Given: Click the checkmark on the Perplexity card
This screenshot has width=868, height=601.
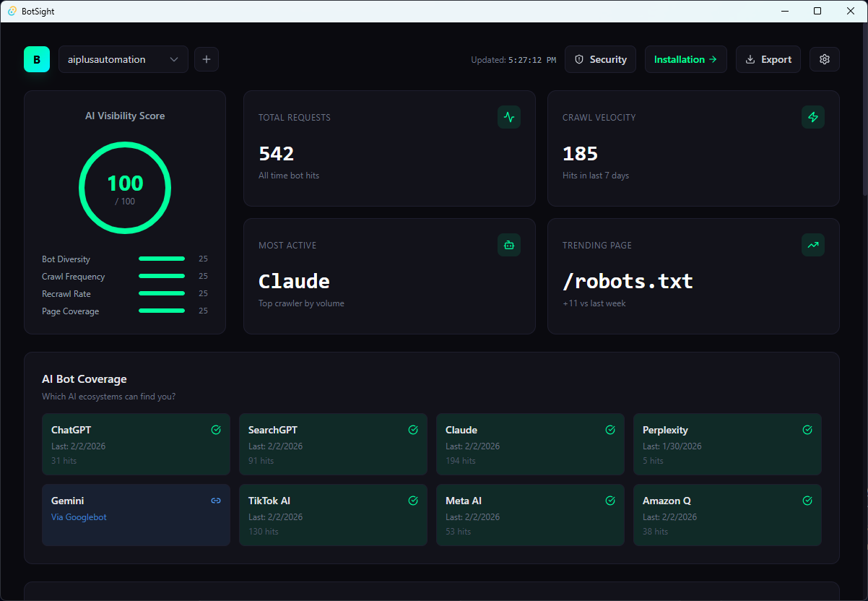Looking at the screenshot, I should pyautogui.click(x=807, y=430).
